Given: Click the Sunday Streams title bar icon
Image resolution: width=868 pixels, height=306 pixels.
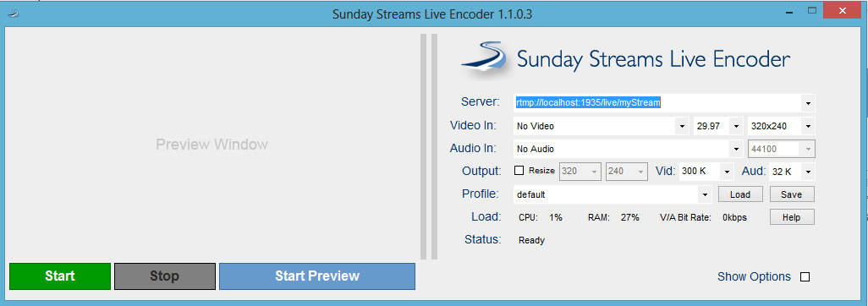Looking at the screenshot, I should coord(14,14).
